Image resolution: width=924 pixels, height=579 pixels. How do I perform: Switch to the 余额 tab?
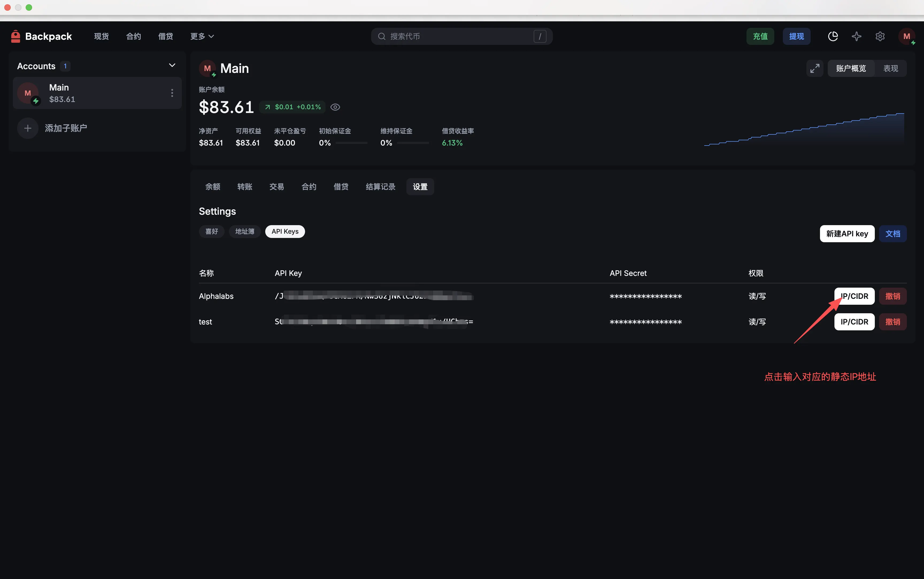tap(213, 187)
